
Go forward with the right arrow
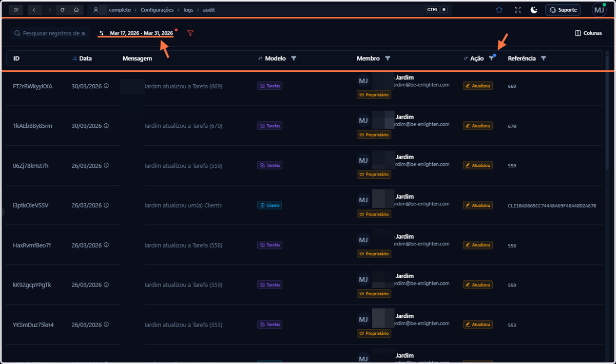(x=49, y=10)
